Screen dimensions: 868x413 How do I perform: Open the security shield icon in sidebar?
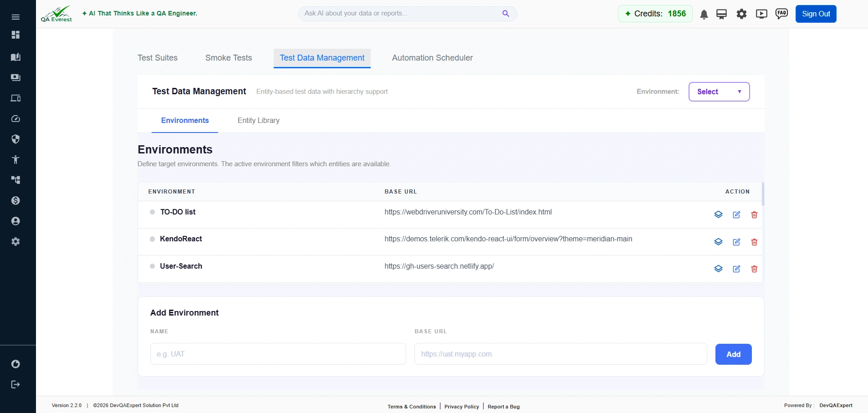(15, 139)
